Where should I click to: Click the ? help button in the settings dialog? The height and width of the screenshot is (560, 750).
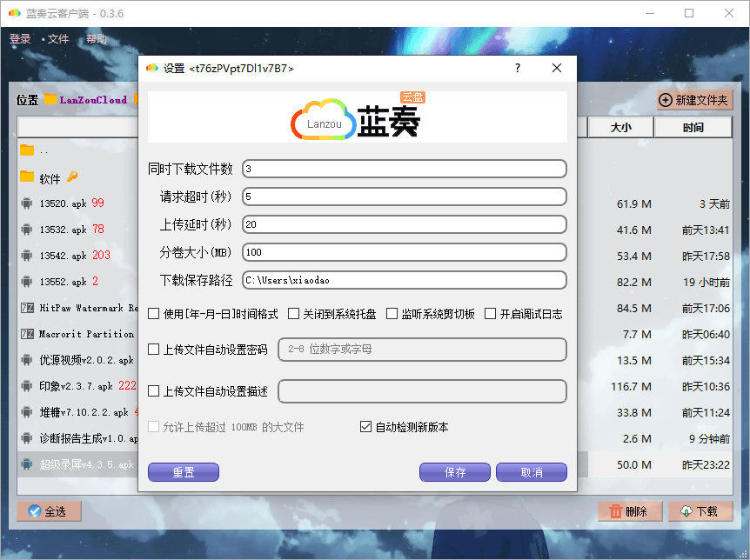click(517, 68)
